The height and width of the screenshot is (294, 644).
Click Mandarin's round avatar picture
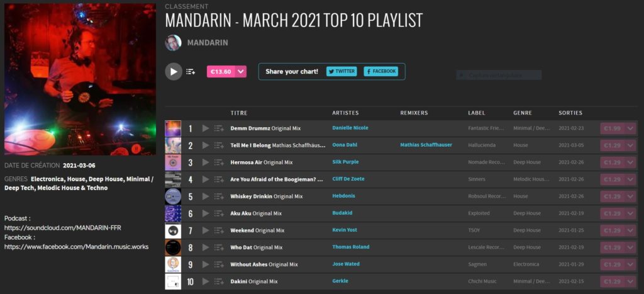(174, 43)
